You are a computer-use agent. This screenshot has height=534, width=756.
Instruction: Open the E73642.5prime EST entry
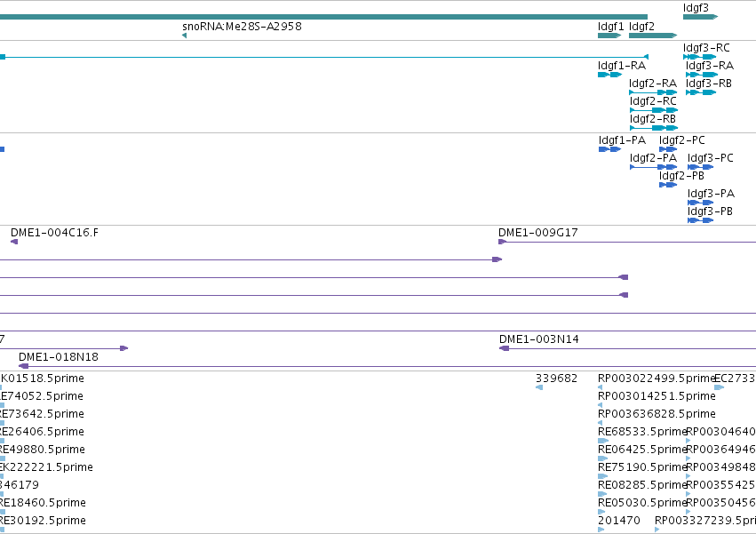(42, 414)
